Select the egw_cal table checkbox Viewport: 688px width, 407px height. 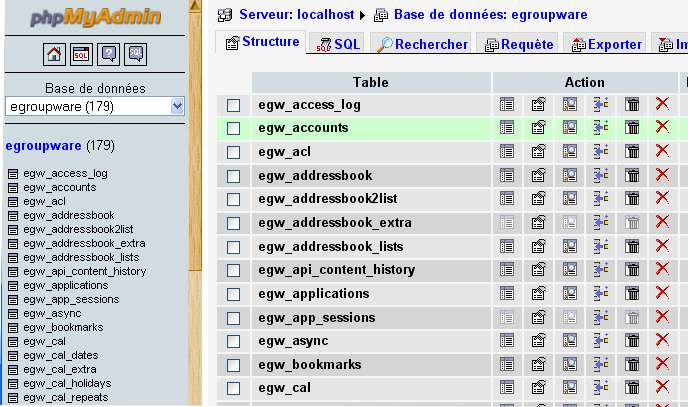pos(234,389)
